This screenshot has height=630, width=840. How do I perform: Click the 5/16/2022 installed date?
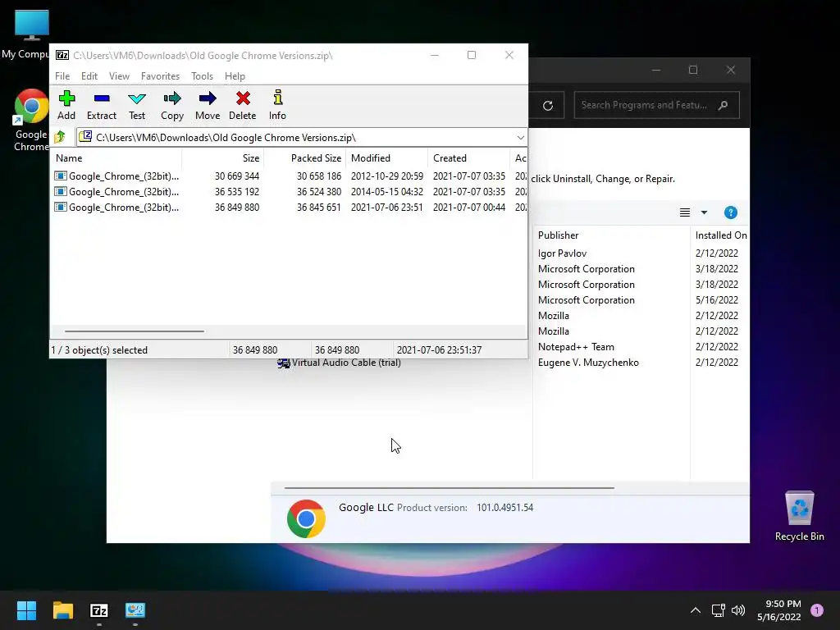click(x=717, y=300)
